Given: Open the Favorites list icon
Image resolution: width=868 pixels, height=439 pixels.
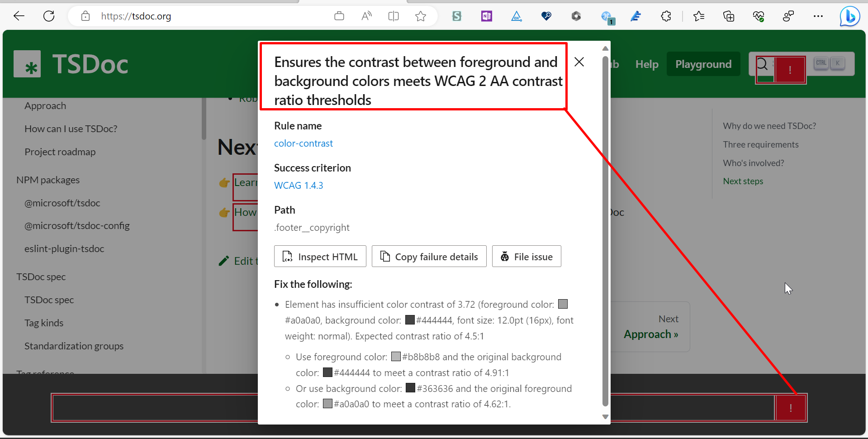Looking at the screenshot, I should (699, 16).
